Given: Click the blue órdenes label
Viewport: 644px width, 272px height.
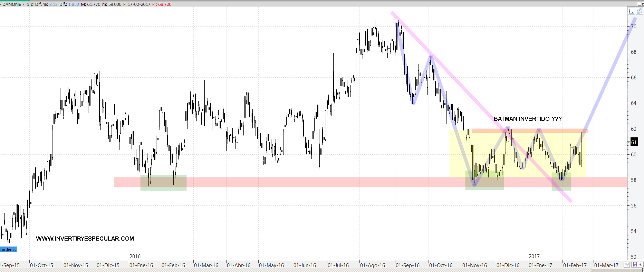Looking at the screenshot, I should (x=8, y=250).
